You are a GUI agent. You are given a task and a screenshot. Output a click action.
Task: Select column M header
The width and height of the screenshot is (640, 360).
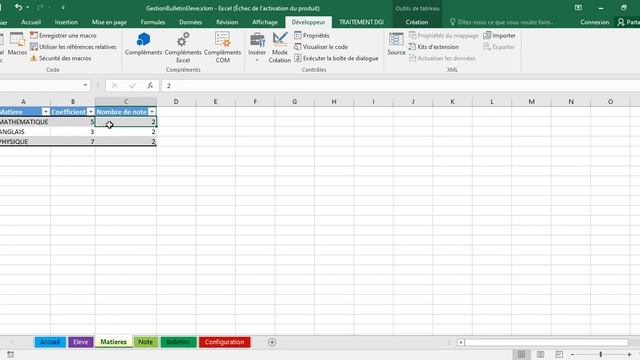point(531,101)
